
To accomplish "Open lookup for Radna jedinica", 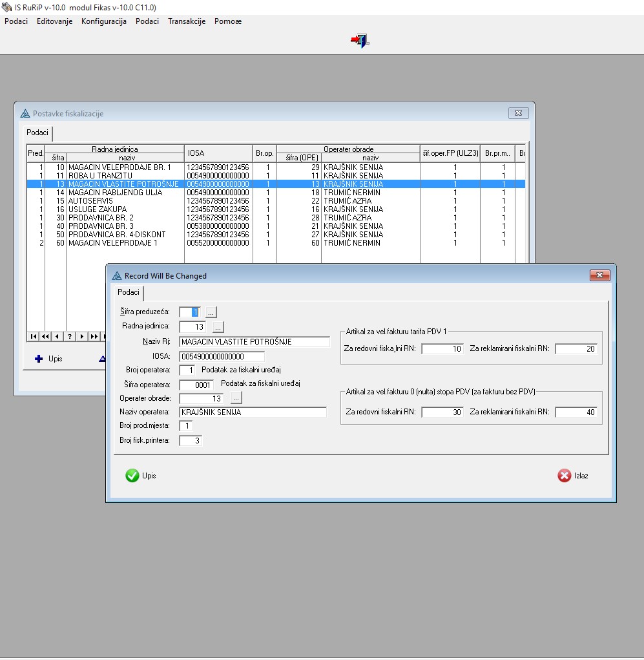I will 218,326.
